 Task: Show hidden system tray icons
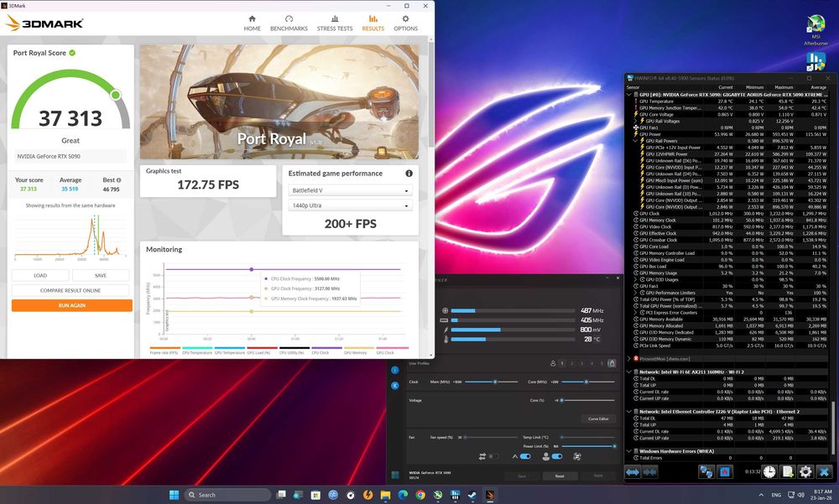coord(761,495)
